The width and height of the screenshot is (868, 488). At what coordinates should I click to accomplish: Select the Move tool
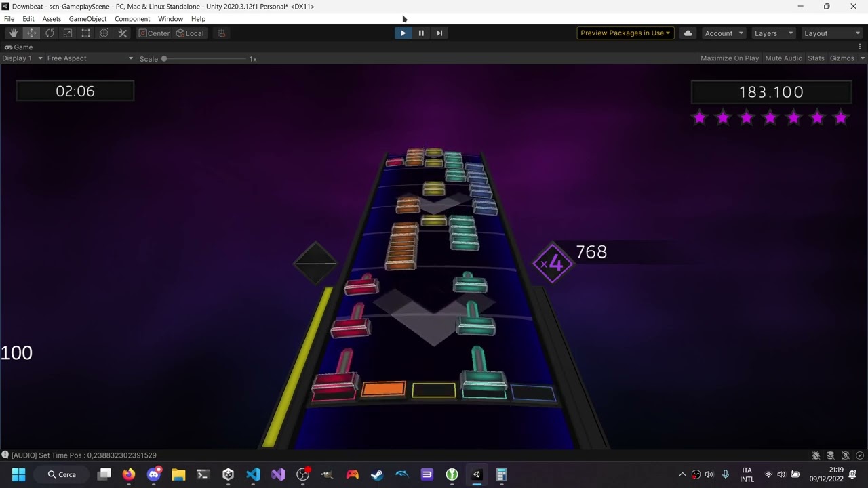32,33
